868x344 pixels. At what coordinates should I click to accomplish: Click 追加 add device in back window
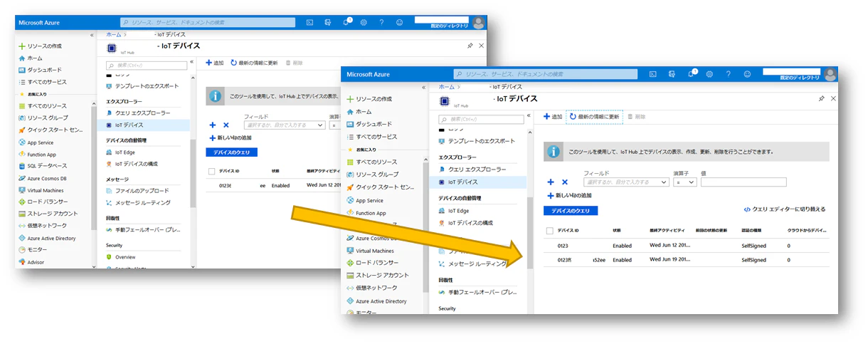click(x=215, y=63)
